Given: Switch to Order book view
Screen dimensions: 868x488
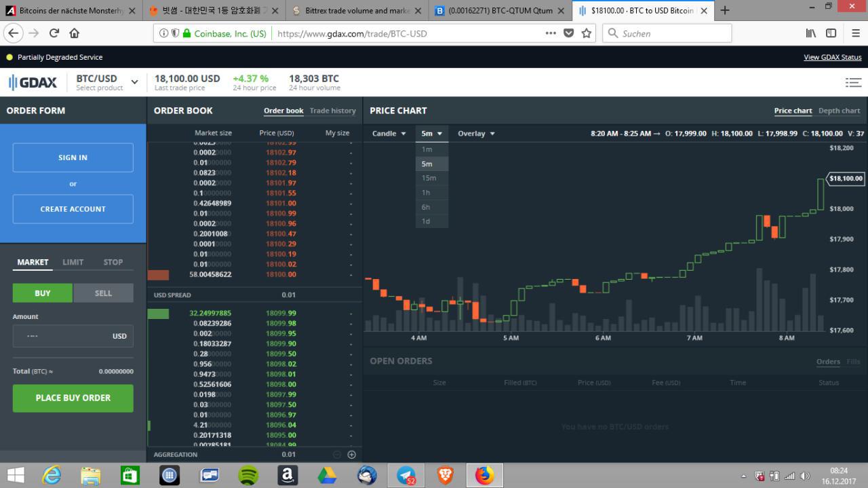Looking at the screenshot, I should point(283,111).
